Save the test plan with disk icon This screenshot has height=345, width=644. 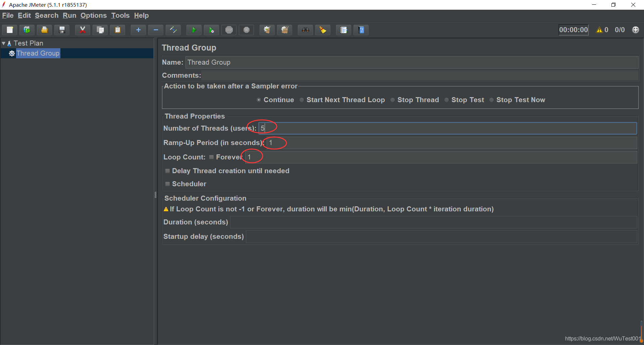coord(62,30)
